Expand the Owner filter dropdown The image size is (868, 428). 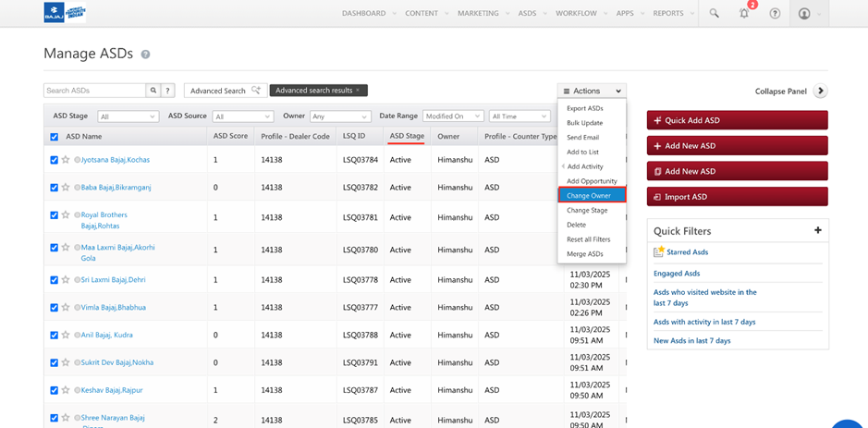340,116
